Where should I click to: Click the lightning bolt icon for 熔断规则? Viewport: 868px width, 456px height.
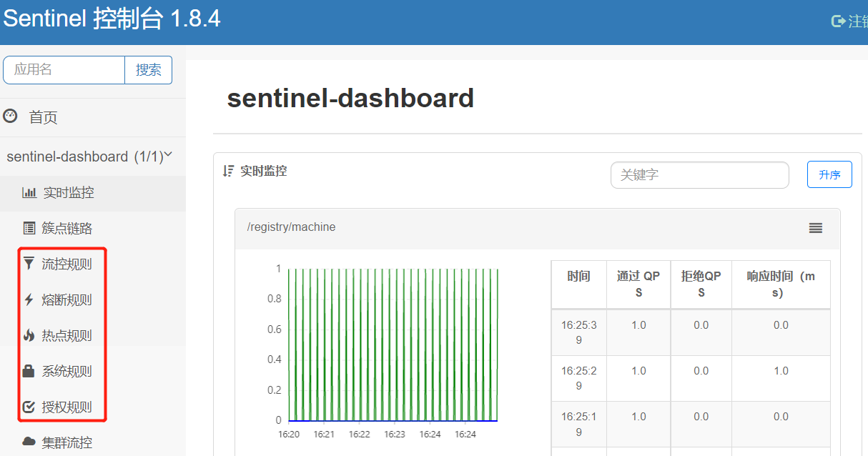click(29, 299)
